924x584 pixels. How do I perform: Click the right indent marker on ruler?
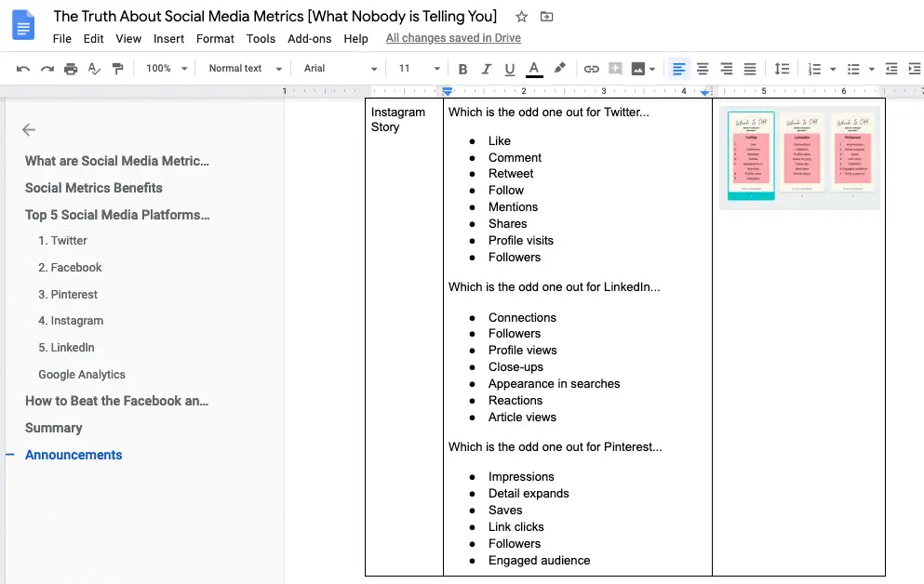[704, 92]
